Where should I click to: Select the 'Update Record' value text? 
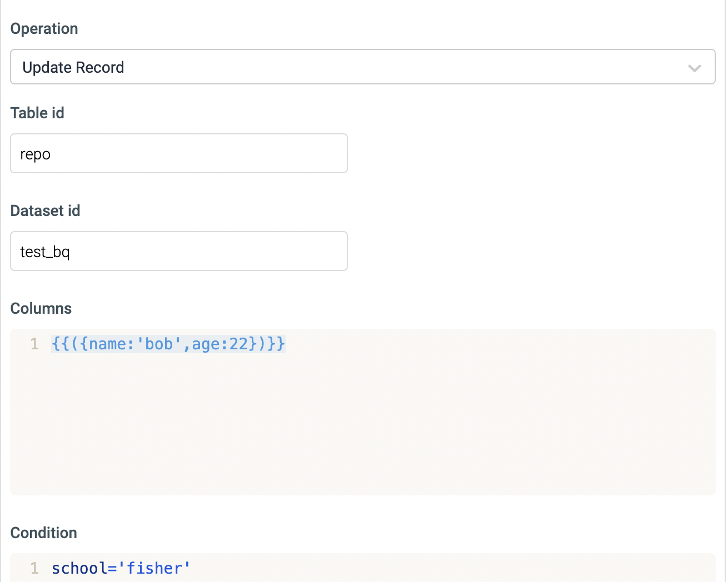tap(73, 68)
